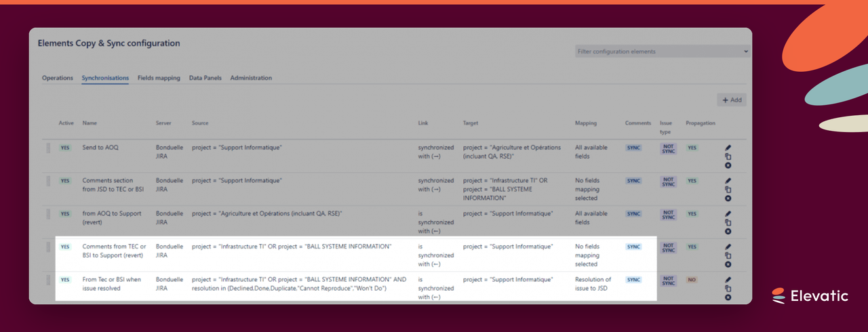The image size is (868, 332).
Task: Go to the Data Panels tab
Action: [x=205, y=78]
